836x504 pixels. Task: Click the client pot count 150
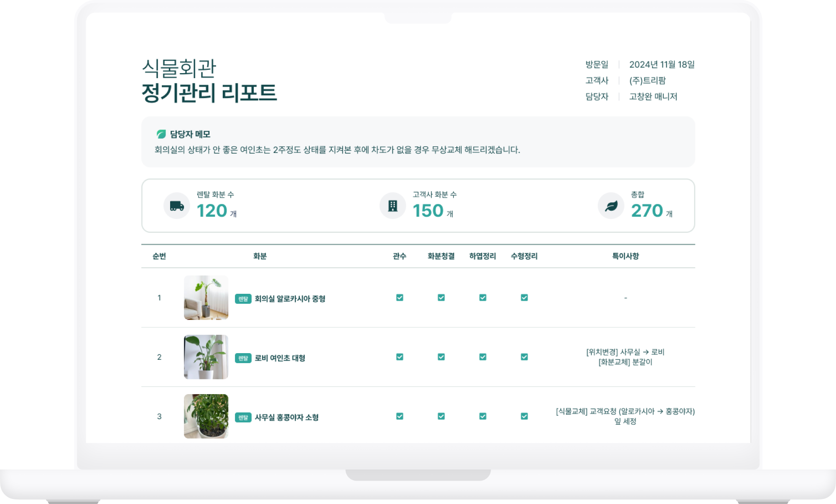pyautogui.click(x=428, y=211)
